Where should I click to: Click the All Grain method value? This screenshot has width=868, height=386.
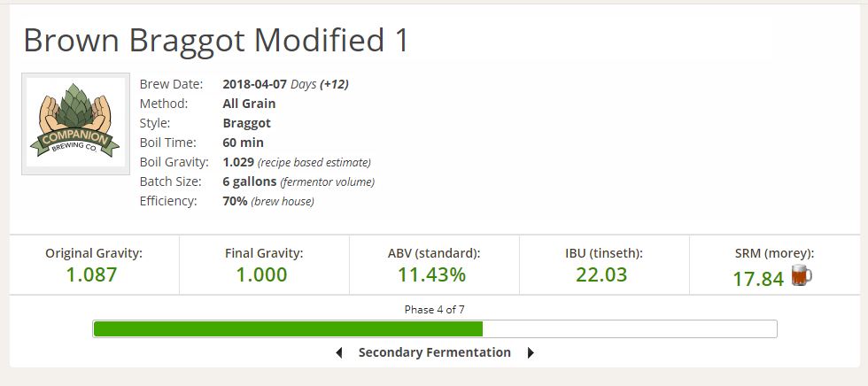[249, 104]
